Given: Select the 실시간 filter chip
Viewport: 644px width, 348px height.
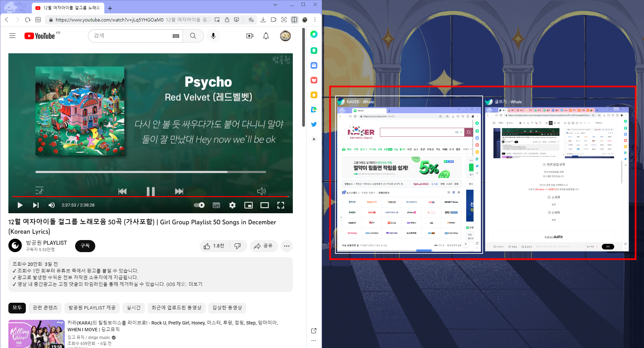Looking at the screenshot, I should [x=133, y=308].
